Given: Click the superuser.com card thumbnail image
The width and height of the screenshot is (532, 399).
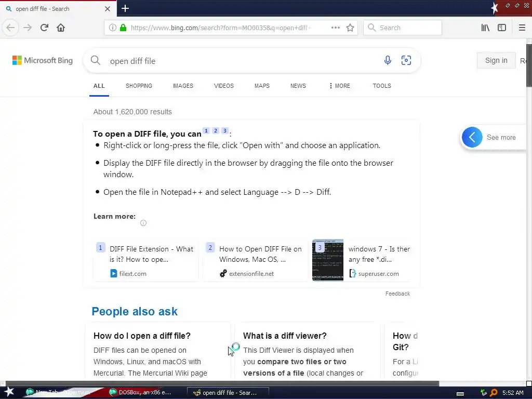Looking at the screenshot, I should [328, 260].
